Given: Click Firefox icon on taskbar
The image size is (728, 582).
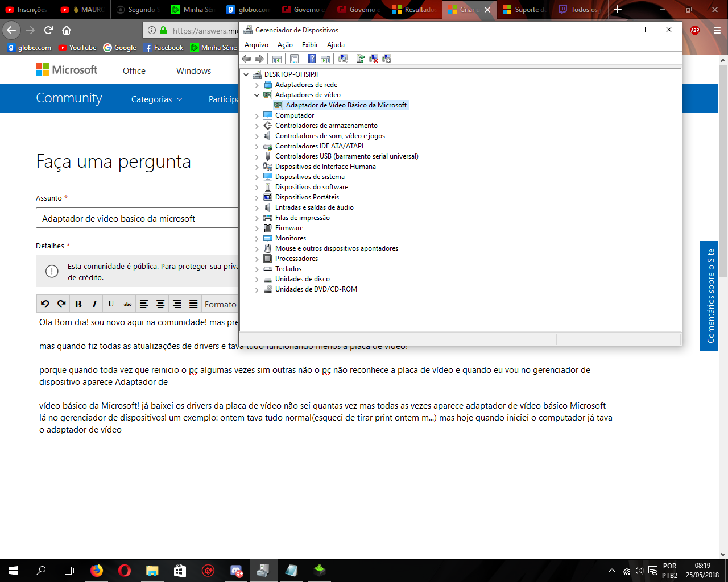Looking at the screenshot, I should [x=97, y=571].
